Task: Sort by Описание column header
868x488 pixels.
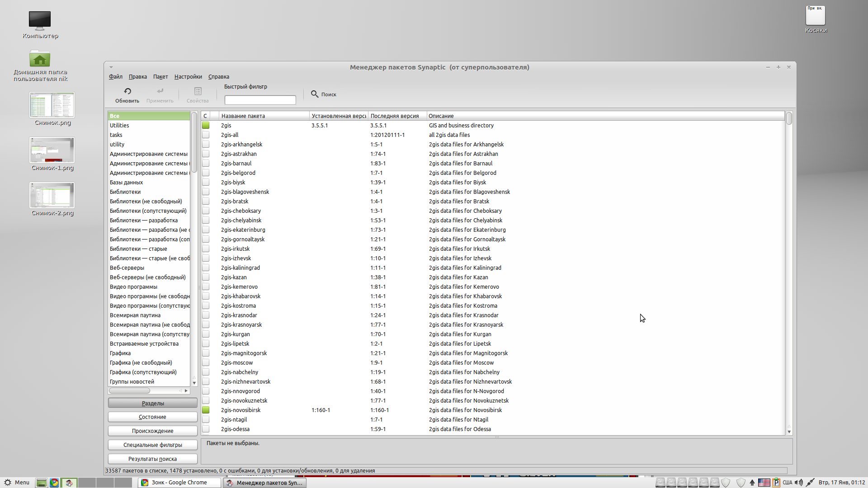Action: click(606, 116)
